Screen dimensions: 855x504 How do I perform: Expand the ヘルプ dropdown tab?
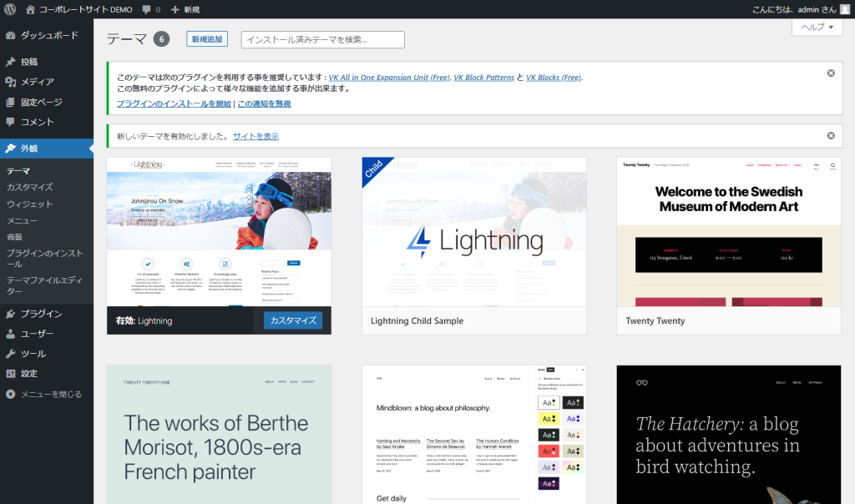(x=817, y=28)
